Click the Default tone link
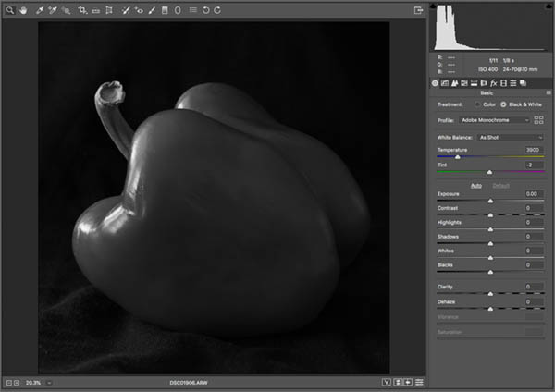Viewport: 555px width, 392px height. [x=500, y=186]
